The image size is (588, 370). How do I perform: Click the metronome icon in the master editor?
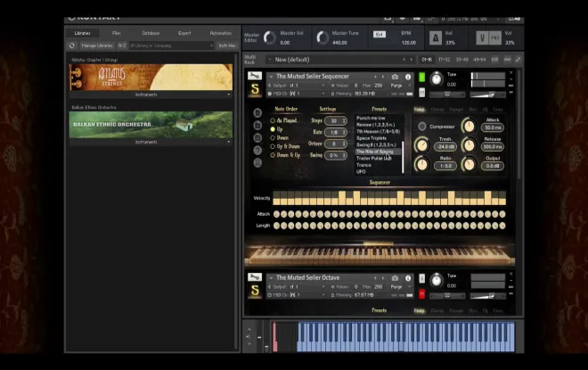[x=436, y=38]
